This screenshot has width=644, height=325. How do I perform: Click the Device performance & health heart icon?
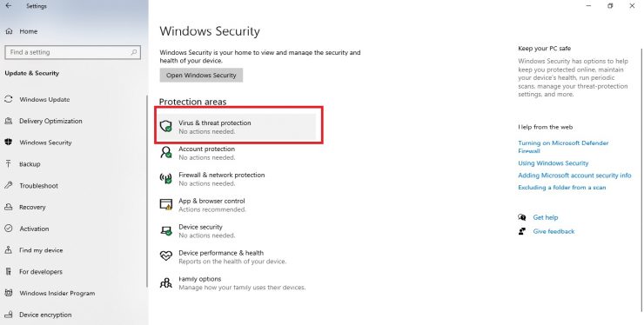click(166, 256)
